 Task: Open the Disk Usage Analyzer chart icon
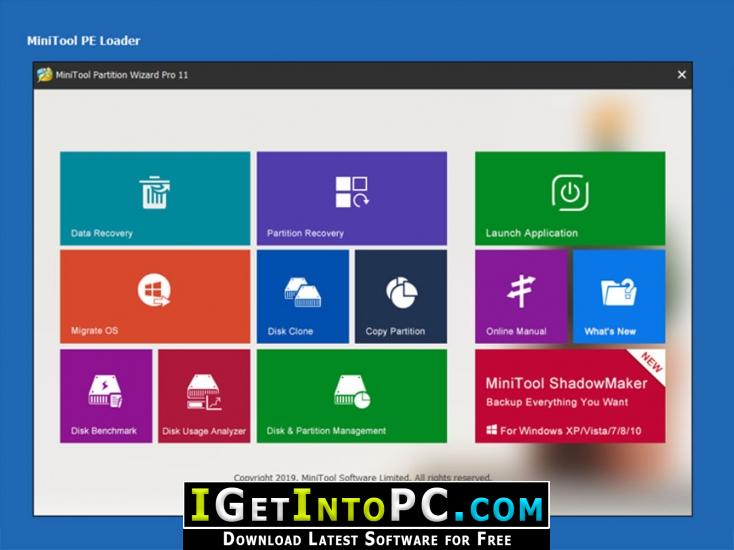coord(203,391)
